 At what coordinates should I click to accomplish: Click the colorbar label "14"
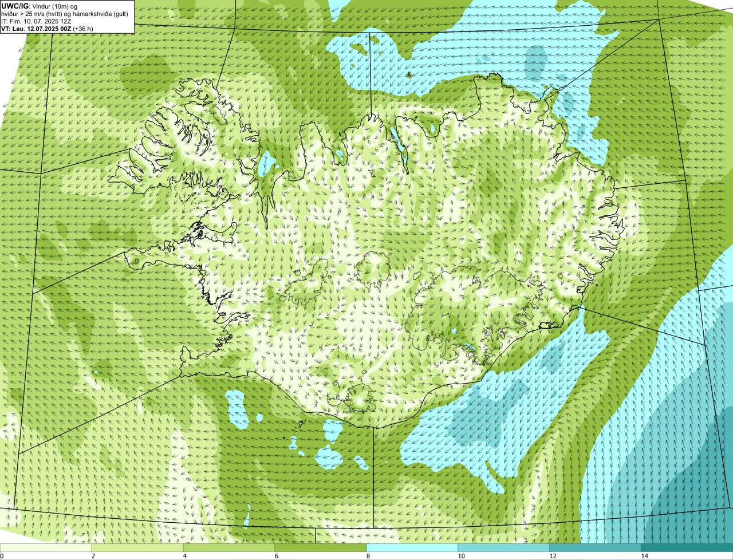[x=644, y=556]
